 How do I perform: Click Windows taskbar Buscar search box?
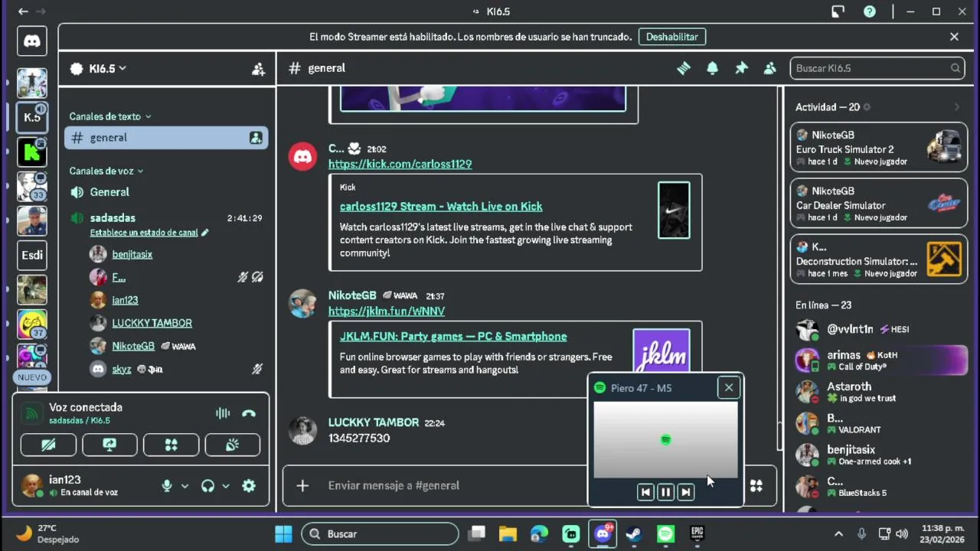tap(381, 534)
